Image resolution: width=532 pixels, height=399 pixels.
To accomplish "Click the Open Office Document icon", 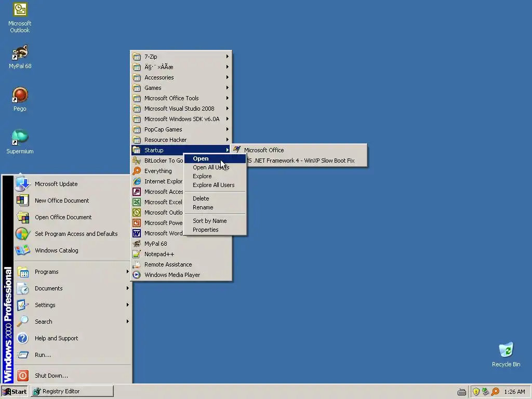I will click(x=23, y=217).
